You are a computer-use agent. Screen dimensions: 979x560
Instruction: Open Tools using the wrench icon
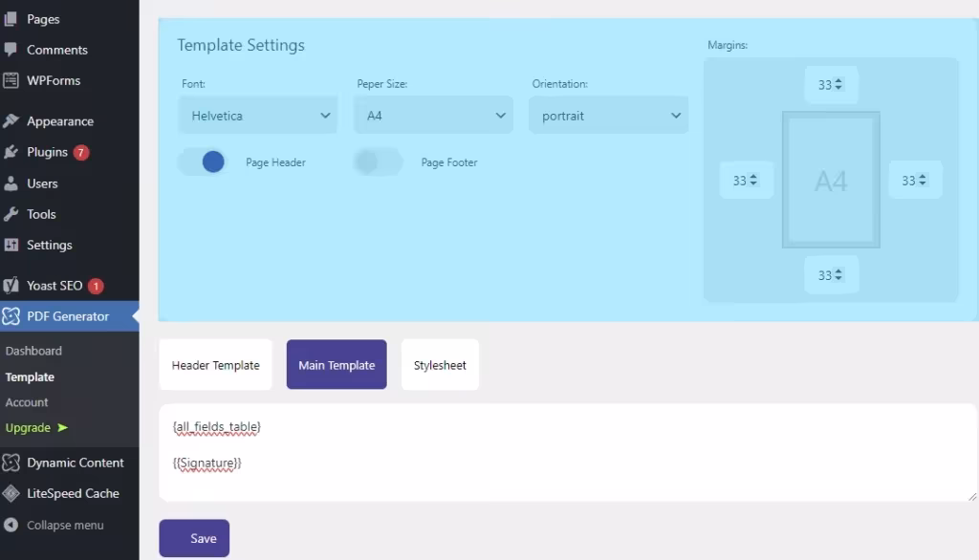point(11,214)
